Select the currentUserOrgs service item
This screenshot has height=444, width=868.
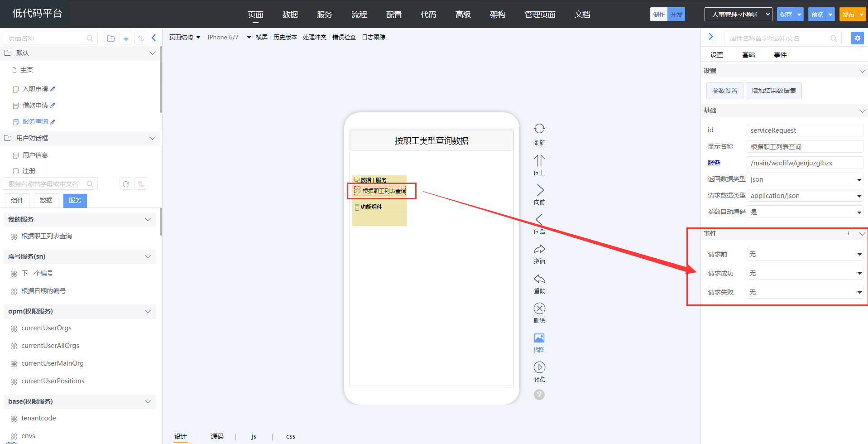pyautogui.click(x=46, y=328)
